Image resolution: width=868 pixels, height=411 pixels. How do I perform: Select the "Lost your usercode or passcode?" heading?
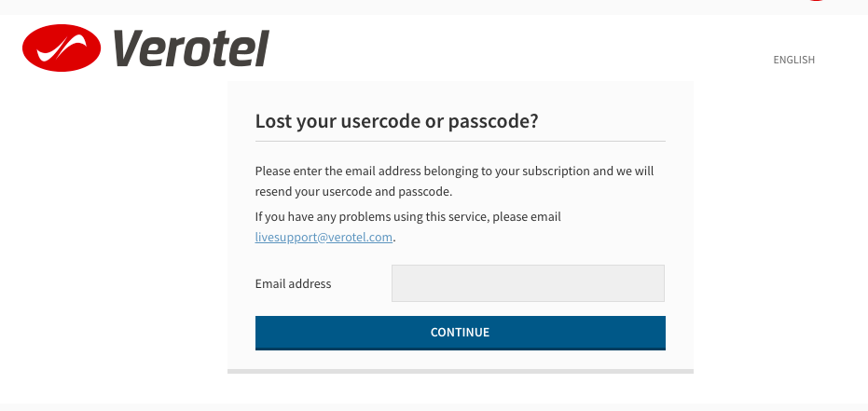click(x=396, y=121)
